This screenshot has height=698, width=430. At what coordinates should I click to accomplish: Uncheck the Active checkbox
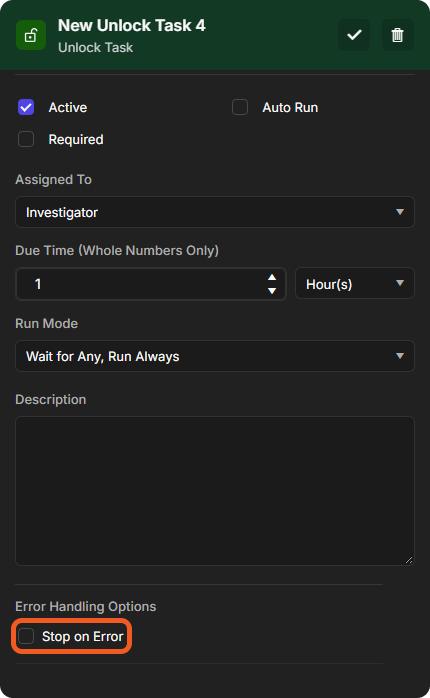pyautogui.click(x=26, y=107)
